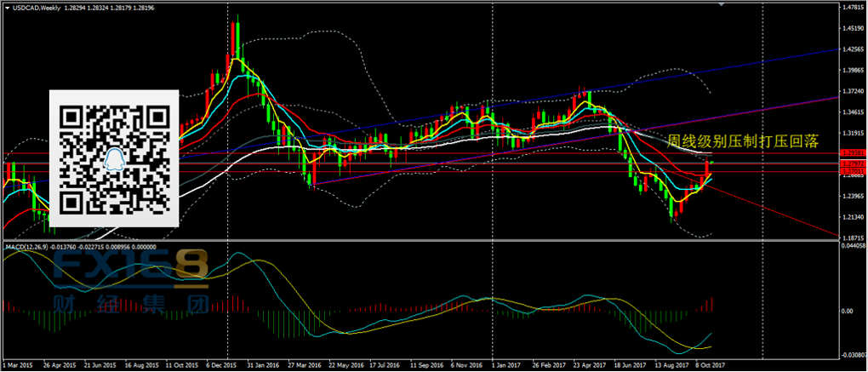Viewport: 868px width, 372px height.
Task: Click the latest red MACD histogram bars
Action: point(708,304)
